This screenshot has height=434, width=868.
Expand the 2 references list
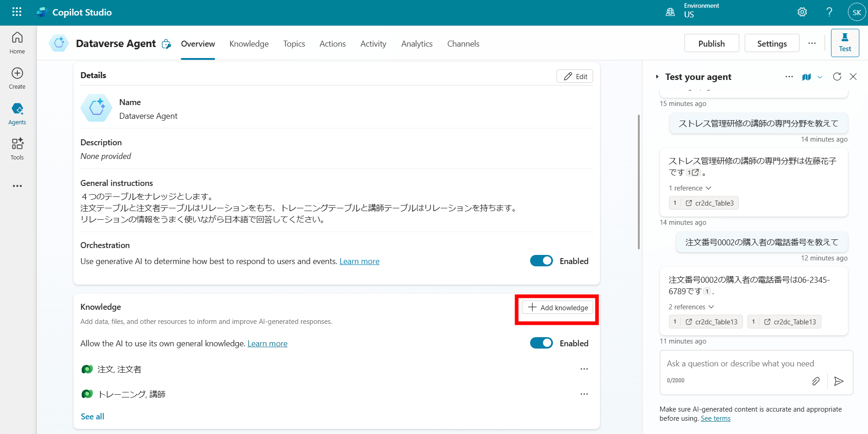691,307
